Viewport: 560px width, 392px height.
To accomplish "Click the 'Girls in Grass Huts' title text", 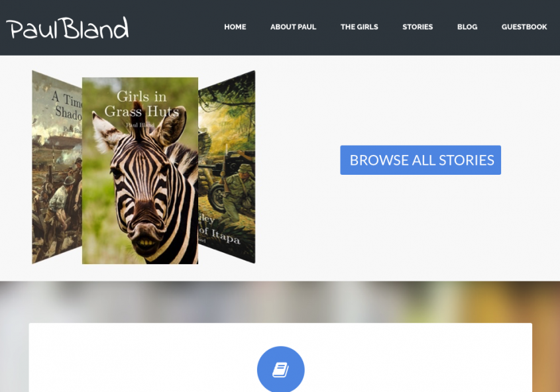I will coord(141,104).
